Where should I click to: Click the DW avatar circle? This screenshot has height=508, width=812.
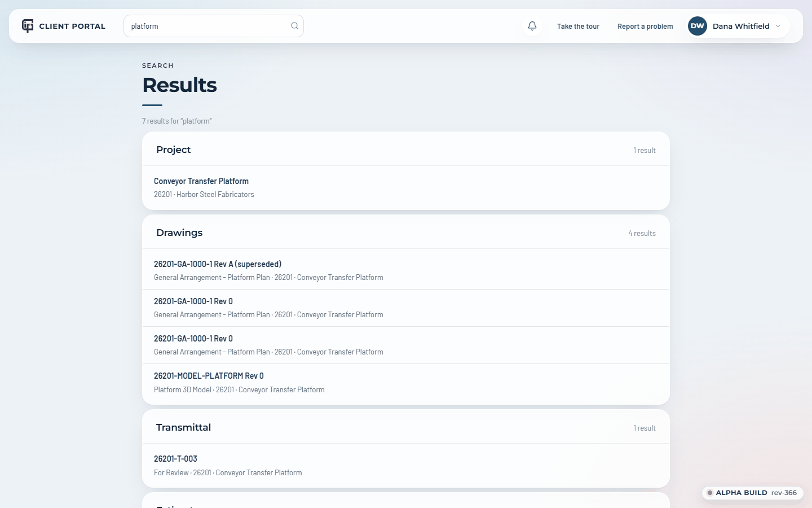tap(698, 26)
